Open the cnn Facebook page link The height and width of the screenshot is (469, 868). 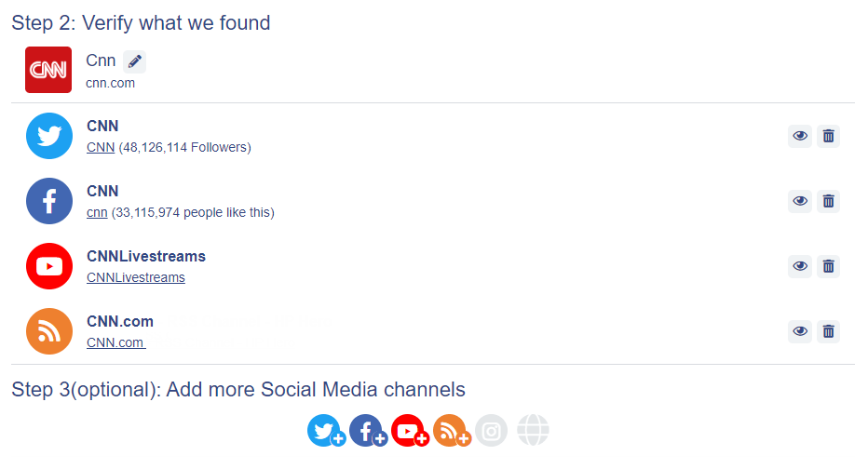click(x=97, y=213)
